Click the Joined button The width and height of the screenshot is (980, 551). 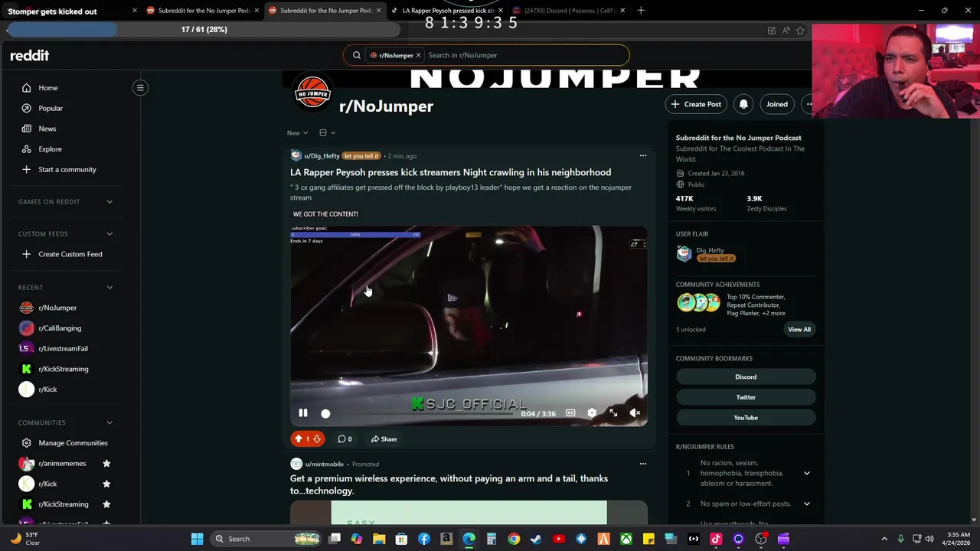tap(777, 104)
